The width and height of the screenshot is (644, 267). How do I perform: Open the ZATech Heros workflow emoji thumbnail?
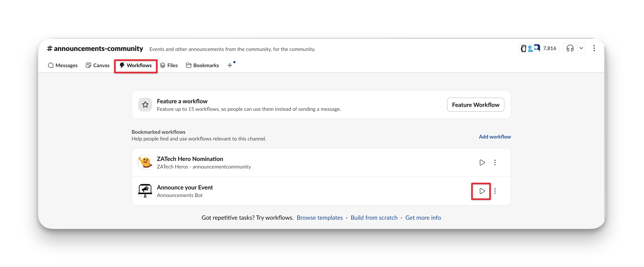[145, 162]
